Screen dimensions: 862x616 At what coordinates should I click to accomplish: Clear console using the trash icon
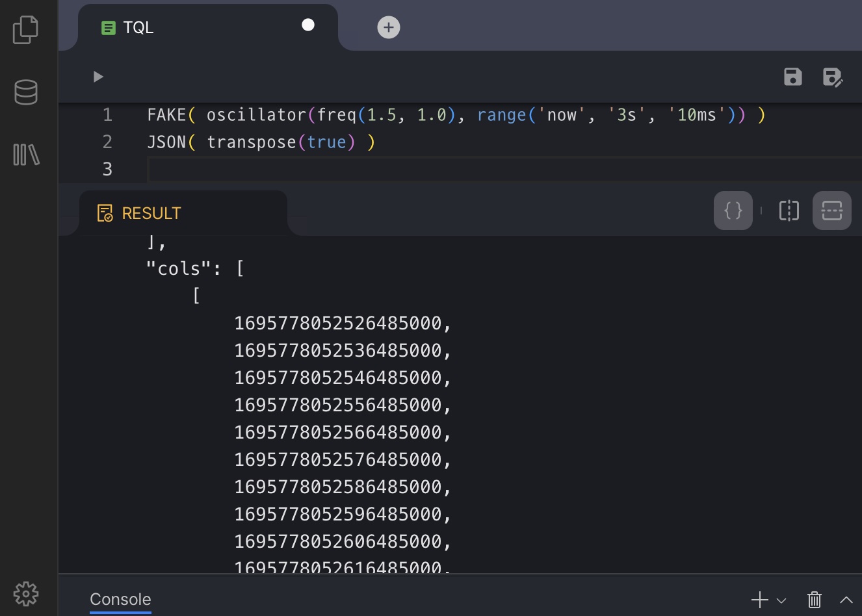[x=814, y=600]
